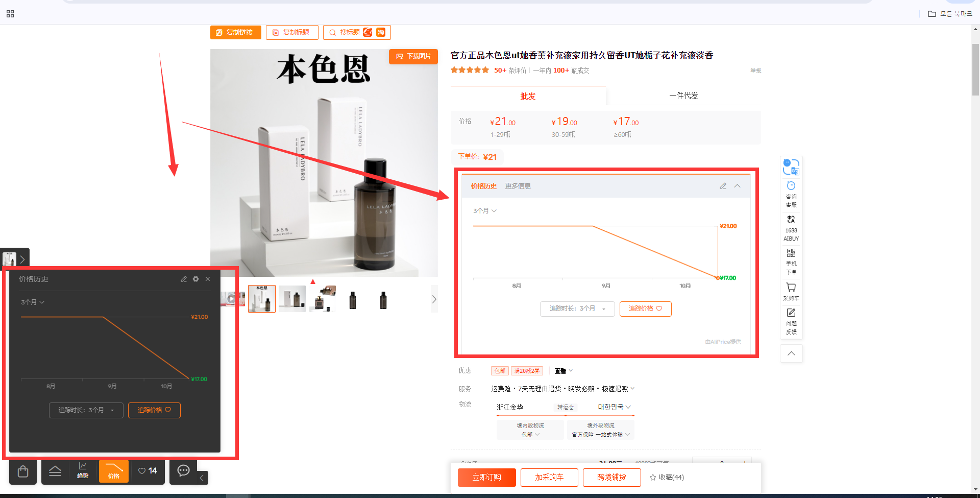This screenshot has height=498, width=980.
Task: Click 追踪价格 button in dark panel
Action: pos(154,410)
